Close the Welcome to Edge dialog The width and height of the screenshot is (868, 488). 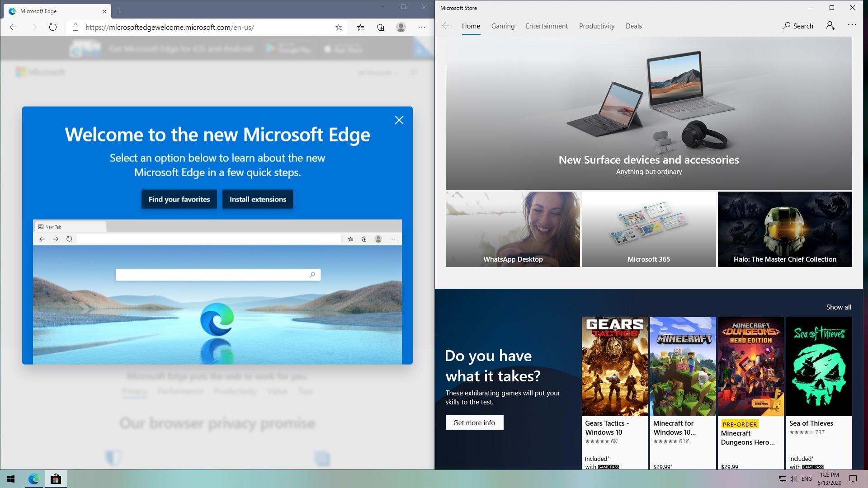[x=399, y=120]
